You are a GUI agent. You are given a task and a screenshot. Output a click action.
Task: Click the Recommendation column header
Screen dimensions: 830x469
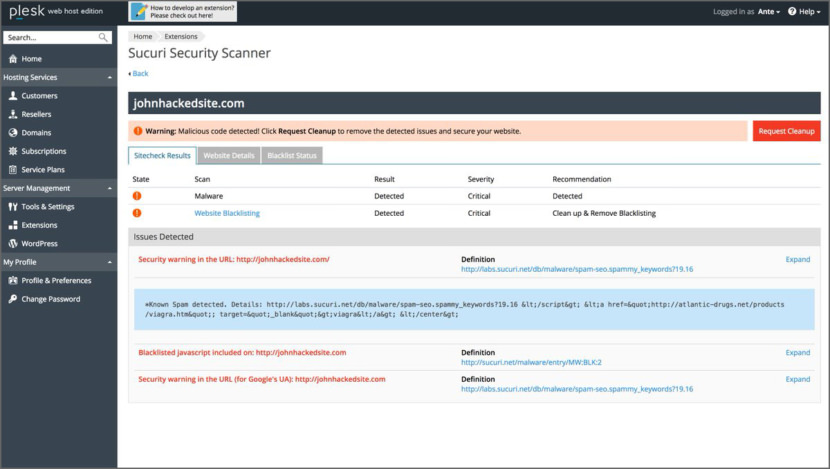[582, 179]
